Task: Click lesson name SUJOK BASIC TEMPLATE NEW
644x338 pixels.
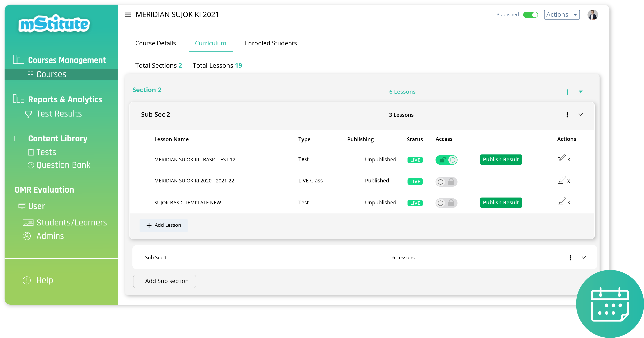Action: 188,203
